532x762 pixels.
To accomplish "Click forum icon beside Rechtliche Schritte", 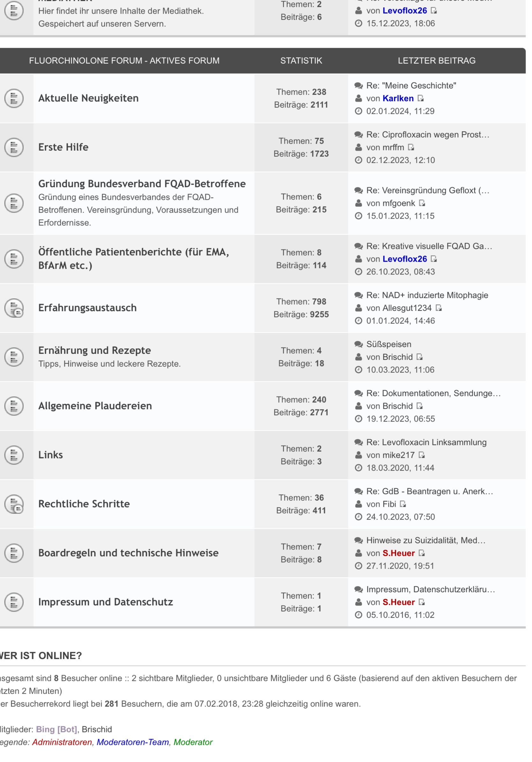I will 14,504.
